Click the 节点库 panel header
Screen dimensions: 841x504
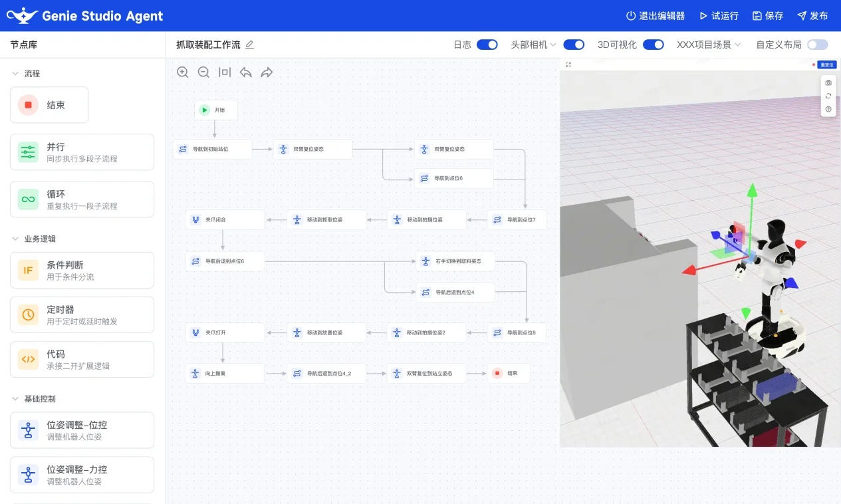coord(24,45)
